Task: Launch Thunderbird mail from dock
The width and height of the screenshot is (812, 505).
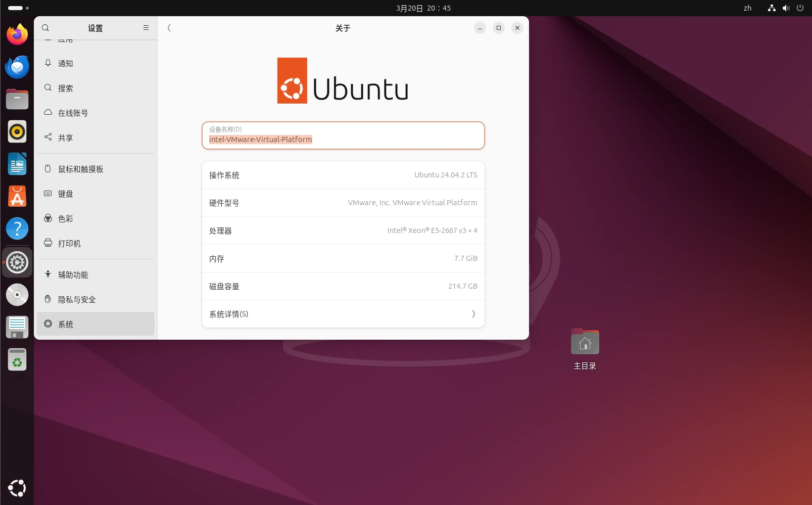Action: click(17, 67)
